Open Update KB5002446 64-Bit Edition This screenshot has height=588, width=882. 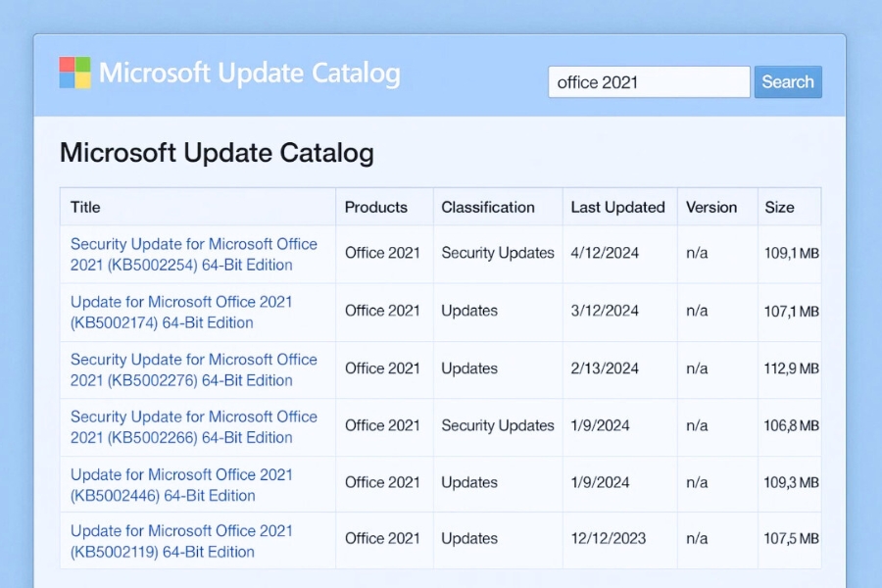click(181, 484)
